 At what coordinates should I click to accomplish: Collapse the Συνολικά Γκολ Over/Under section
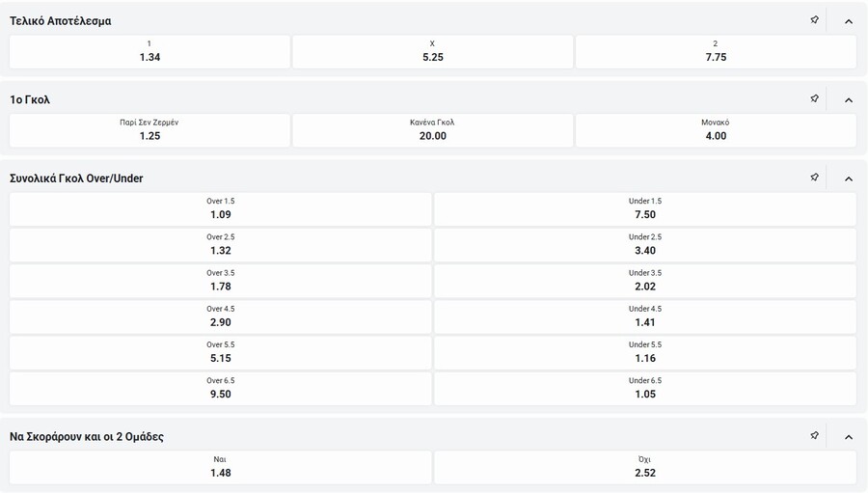[x=849, y=178]
